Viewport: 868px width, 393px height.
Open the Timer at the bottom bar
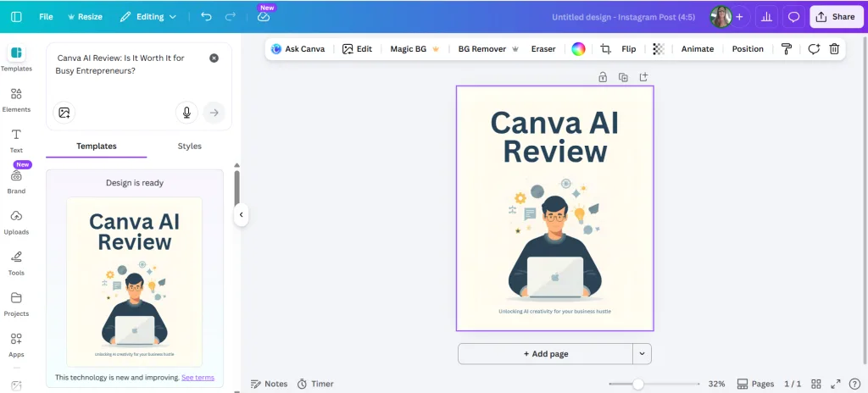tap(315, 384)
